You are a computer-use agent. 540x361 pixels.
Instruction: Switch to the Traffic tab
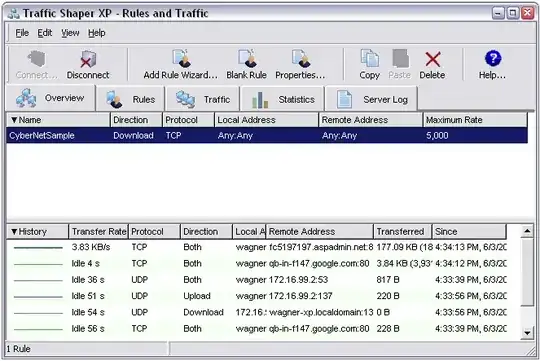pos(202,100)
